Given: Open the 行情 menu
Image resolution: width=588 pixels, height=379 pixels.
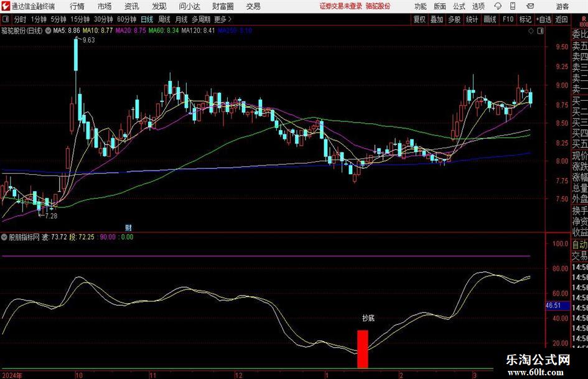Looking at the screenshot, I should click(77, 6).
